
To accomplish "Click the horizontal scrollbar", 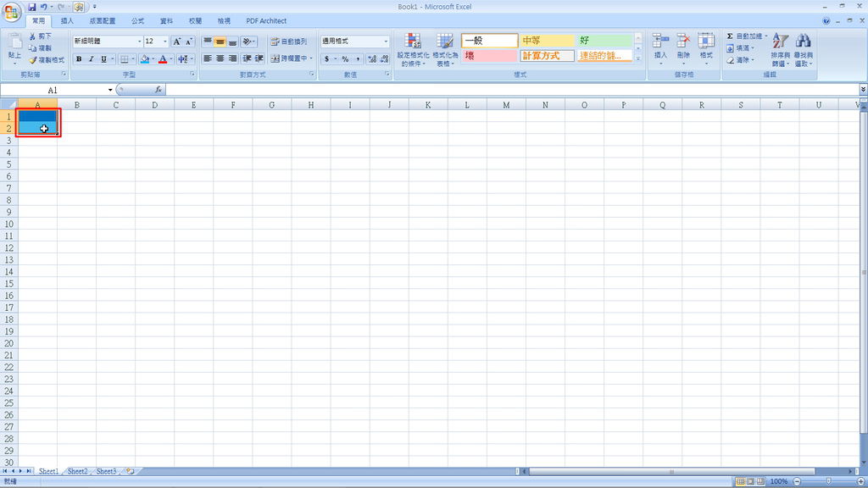I will (671, 471).
